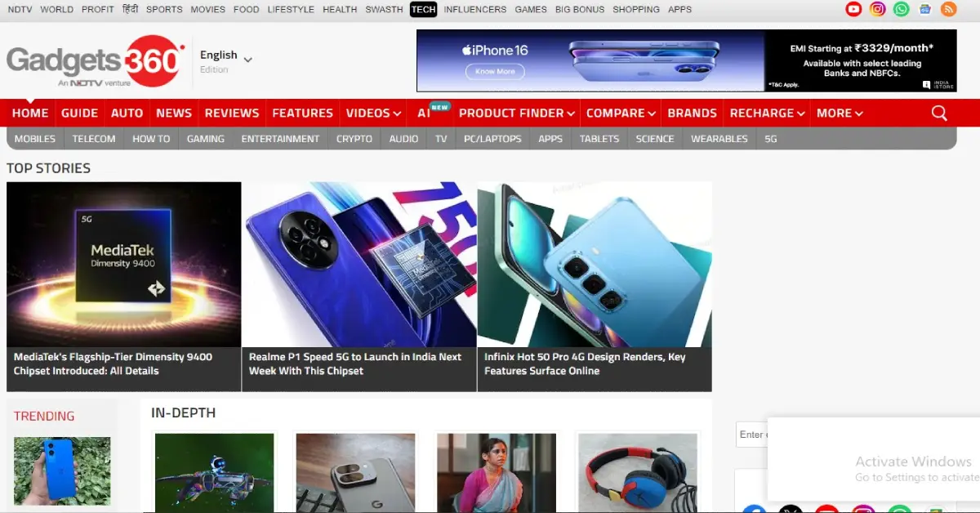Select SCIENCE in the sub-navigation
Viewport: 980px width, 513px height.
click(x=655, y=139)
